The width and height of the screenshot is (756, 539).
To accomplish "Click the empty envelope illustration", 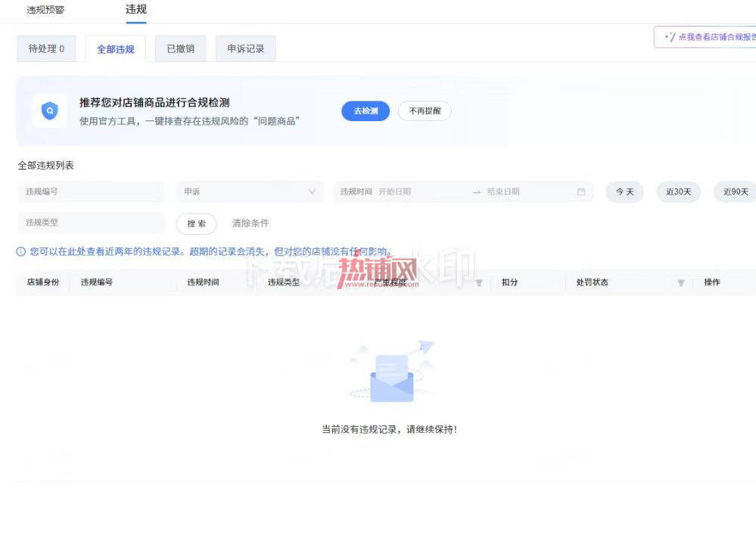I will tap(391, 372).
